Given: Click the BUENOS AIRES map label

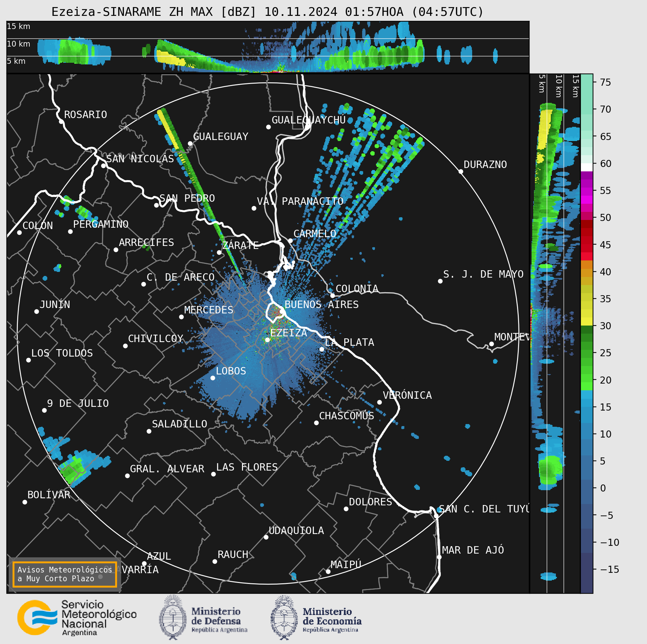Looking at the screenshot, I should pos(322,305).
